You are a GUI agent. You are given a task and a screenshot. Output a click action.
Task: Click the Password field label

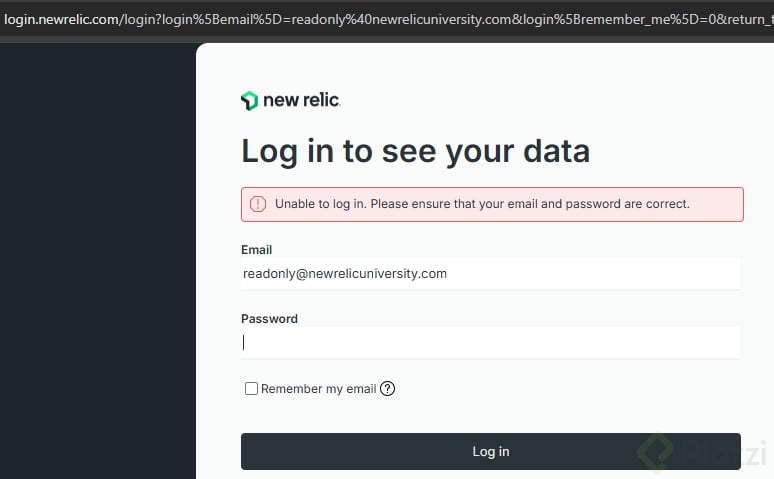coord(269,319)
